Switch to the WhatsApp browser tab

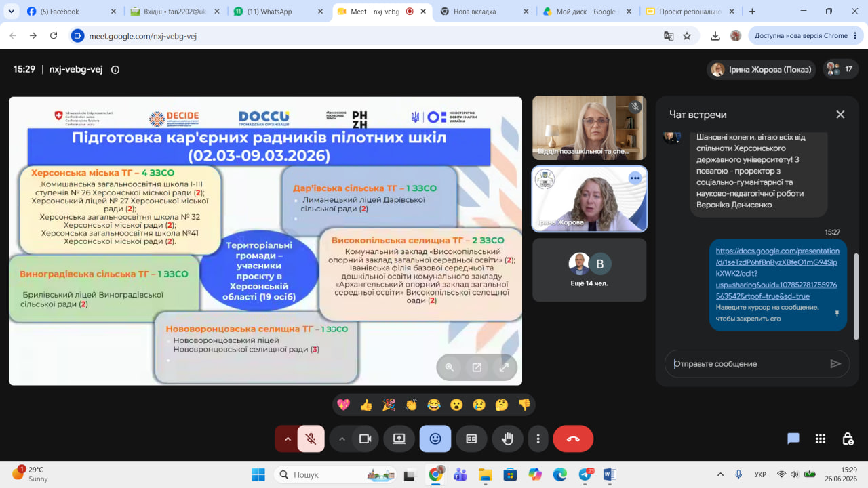[277, 12]
